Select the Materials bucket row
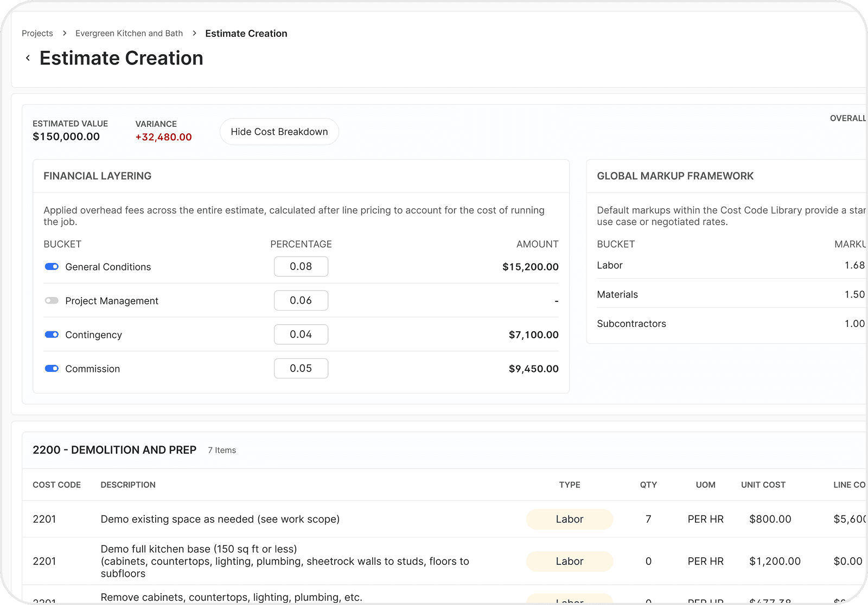Image resolution: width=868 pixels, height=605 pixels. 617,295
